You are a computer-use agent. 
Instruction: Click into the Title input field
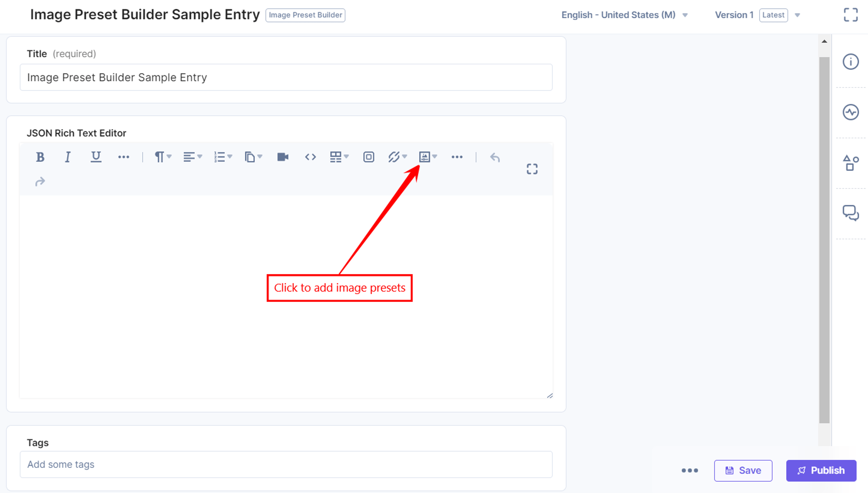(x=286, y=77)
